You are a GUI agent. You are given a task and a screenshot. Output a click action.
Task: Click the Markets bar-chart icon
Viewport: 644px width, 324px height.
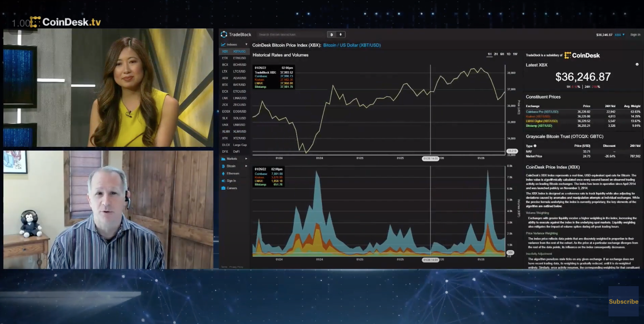pos(223,159)
